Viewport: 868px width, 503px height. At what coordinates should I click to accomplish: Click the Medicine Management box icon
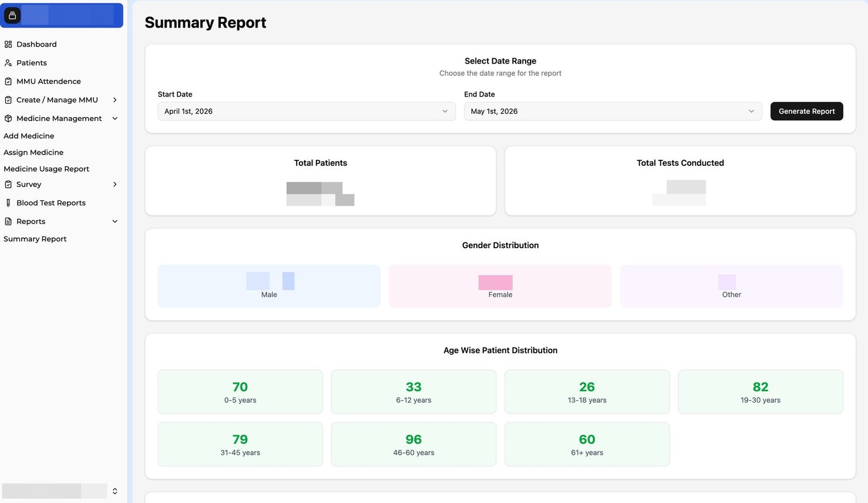pyautogui.click(x=8, y=118)
